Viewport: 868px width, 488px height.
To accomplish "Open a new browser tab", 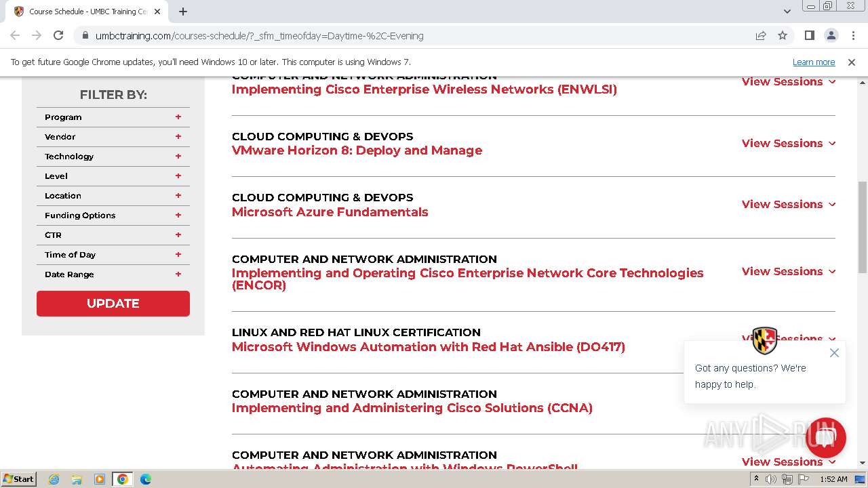I will (x=183, y=12).
